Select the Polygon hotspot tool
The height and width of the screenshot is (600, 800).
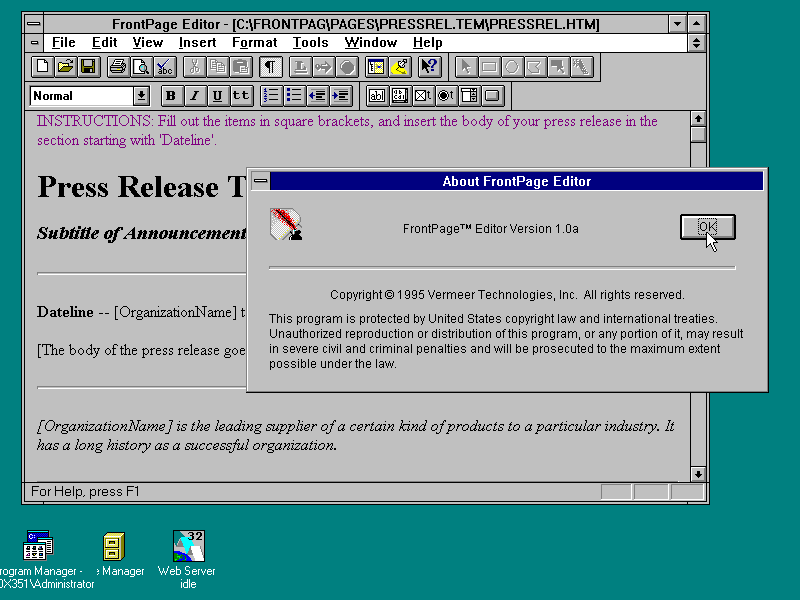click(x=535, y=67)
